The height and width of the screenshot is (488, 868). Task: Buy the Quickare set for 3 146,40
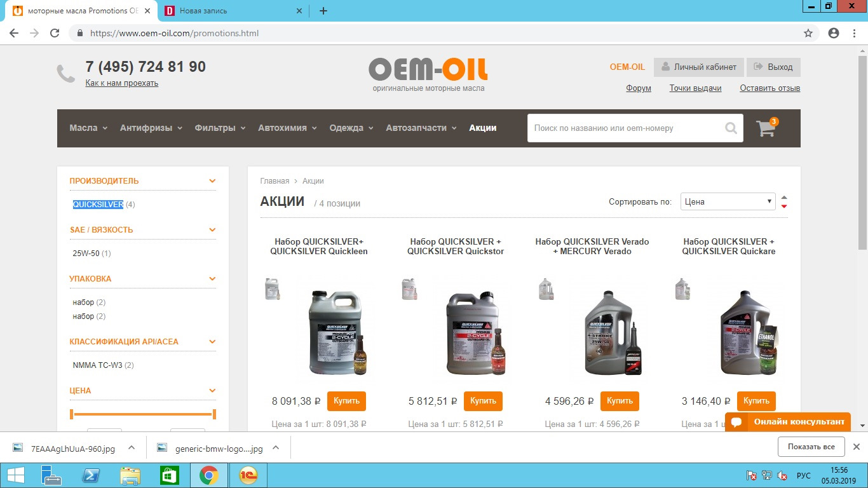tap(756, 401)
